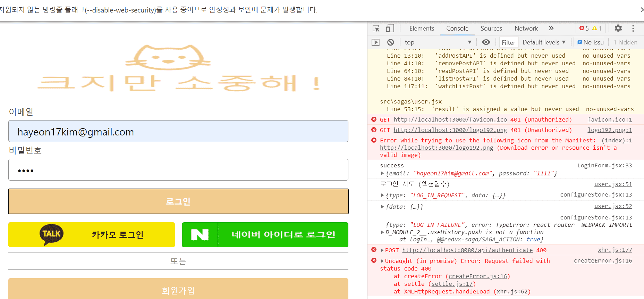
Task: Click the 'removePostAPI' unused warning line
Action: coord(509,63)
